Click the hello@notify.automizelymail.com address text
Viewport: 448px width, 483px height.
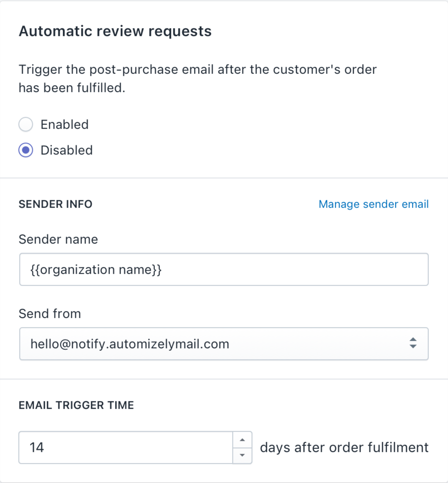click(x=130, y=344)
